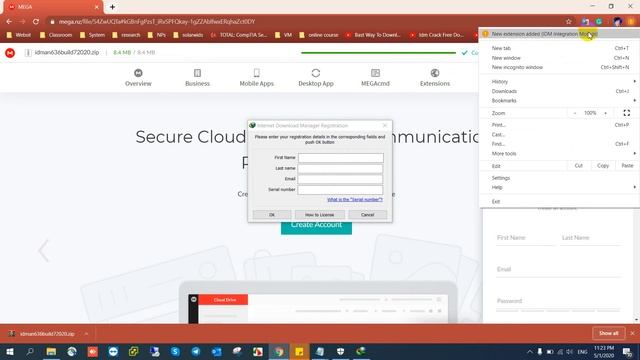Open download item options arrow
Viewport: 640px width, 360px height.
coord(86,334)
